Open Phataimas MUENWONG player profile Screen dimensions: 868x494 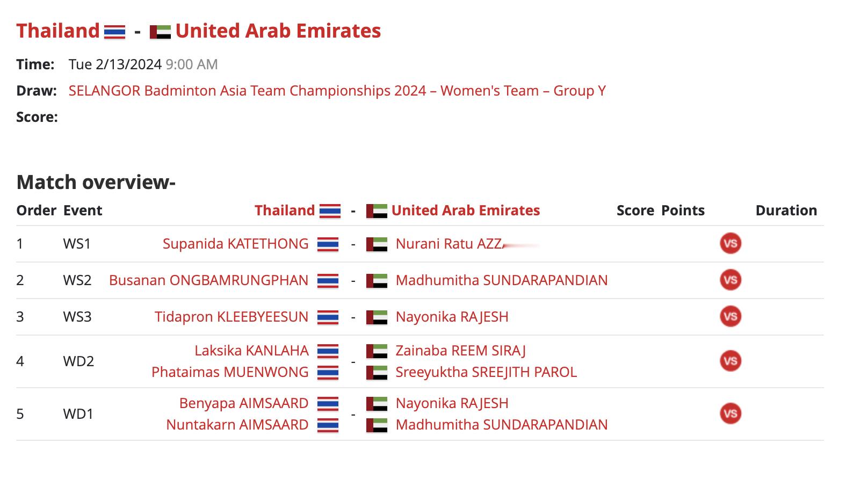coord(230,372)
